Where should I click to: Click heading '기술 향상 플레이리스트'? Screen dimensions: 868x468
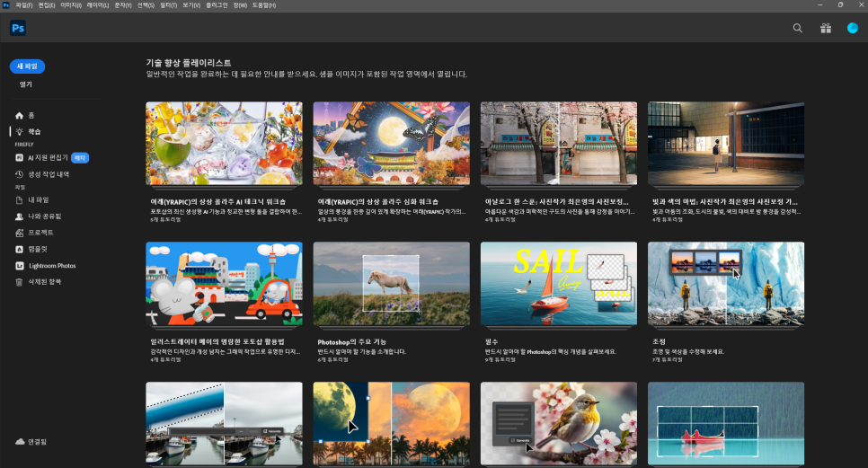[189, 63]
